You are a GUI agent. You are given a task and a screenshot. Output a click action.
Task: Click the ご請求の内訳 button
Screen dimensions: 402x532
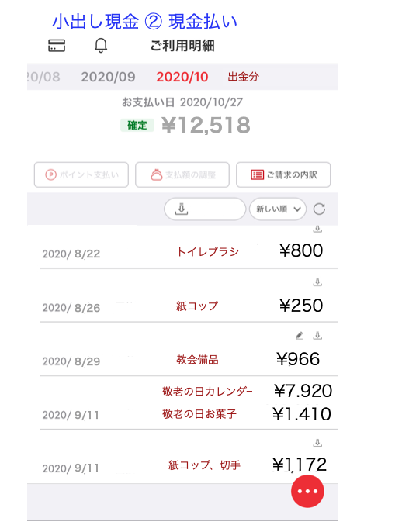click(283, 174)
